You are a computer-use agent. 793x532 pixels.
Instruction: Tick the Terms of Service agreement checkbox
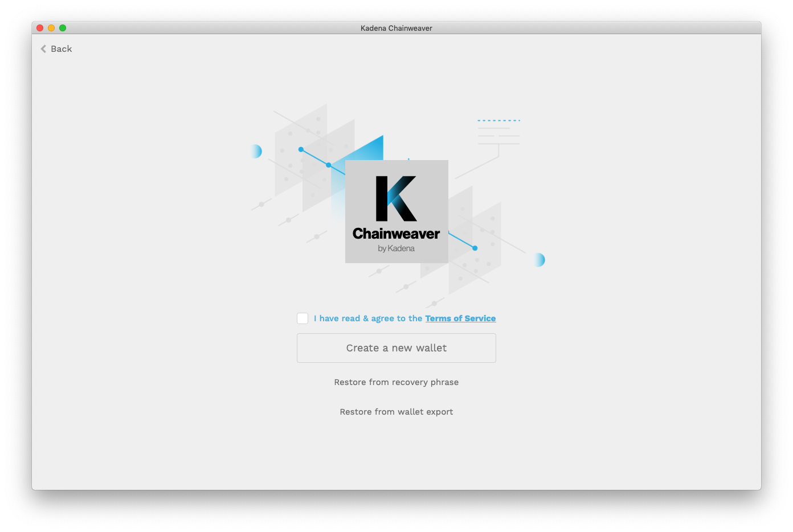pyautogui.click(x=303, y=318)
